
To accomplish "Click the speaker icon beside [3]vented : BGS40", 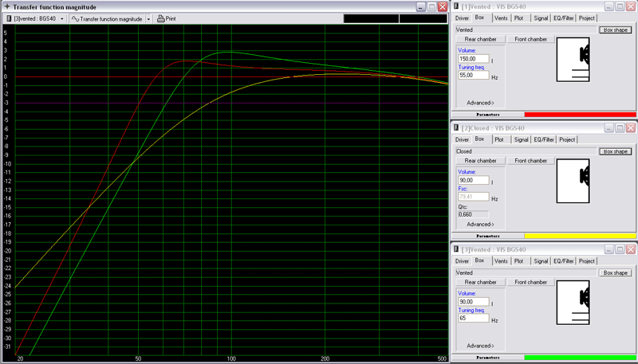I will coord(10,18).
